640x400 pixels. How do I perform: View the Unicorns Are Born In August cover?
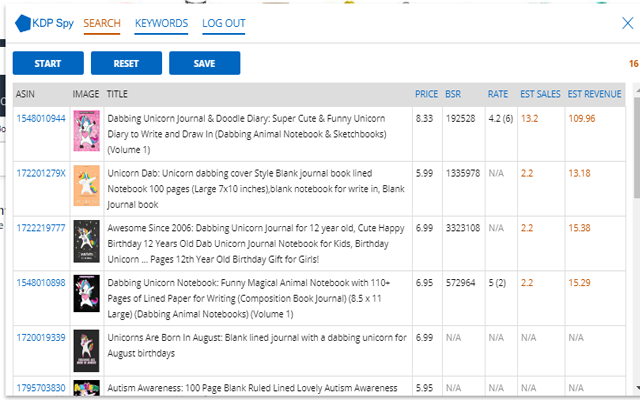point(87,351)
